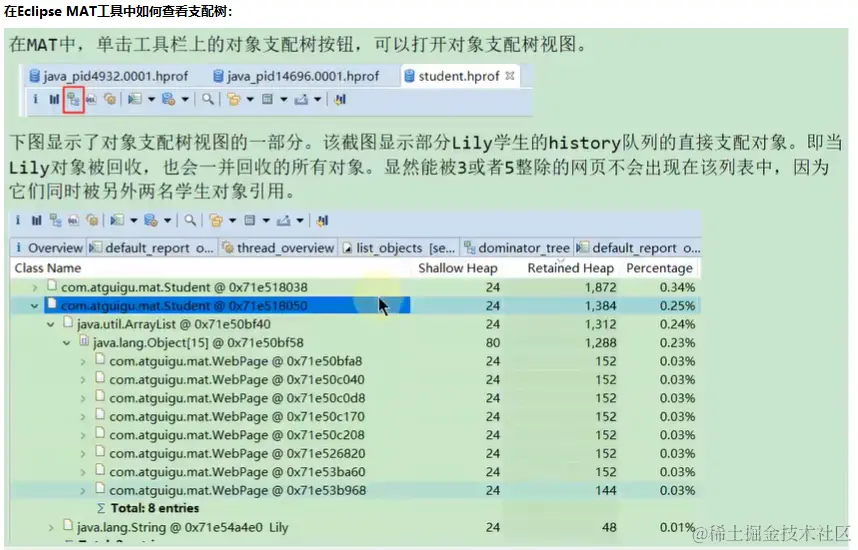Open thread overview gear icon under student.hprof tab
The height and width of the screenshot is (550, 858).
point(110,99)
